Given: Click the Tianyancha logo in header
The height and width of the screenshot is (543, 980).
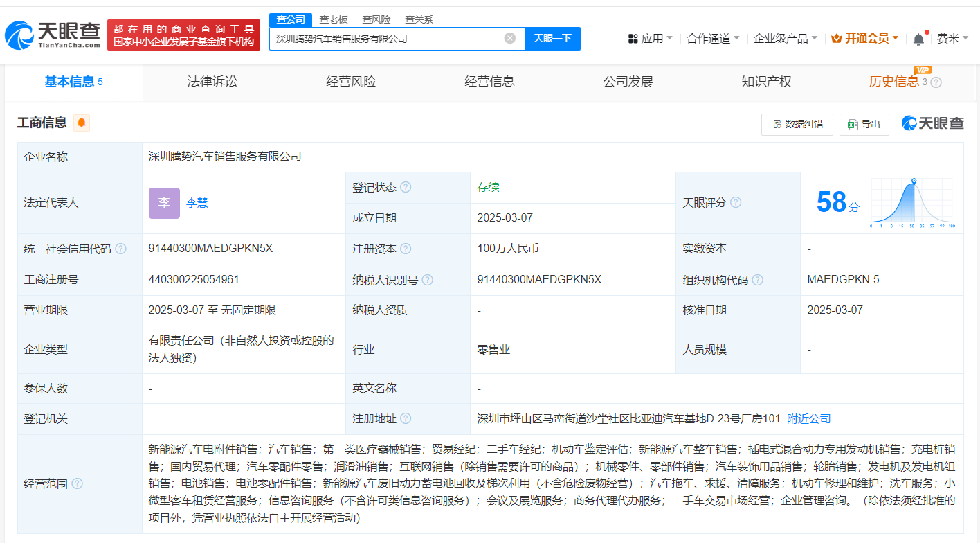Looking at the screenshot, I should 53,35.
